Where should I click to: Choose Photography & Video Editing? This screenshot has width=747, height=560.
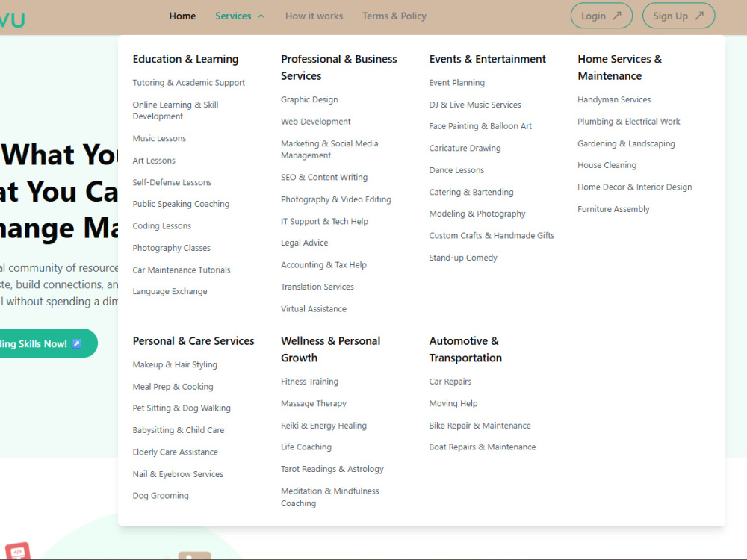(x=336, y=199)
